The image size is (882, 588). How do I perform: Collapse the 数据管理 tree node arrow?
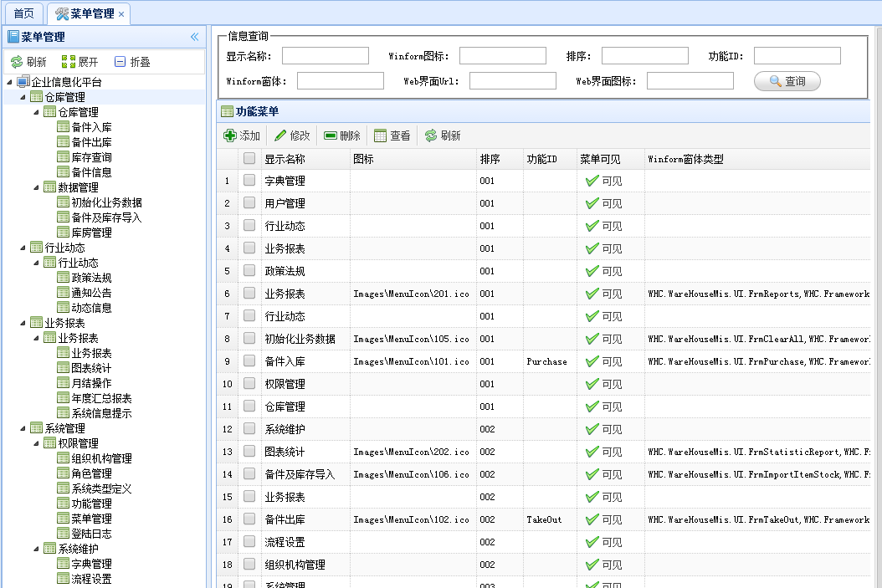pyautogui.click(x=37, y=187)
